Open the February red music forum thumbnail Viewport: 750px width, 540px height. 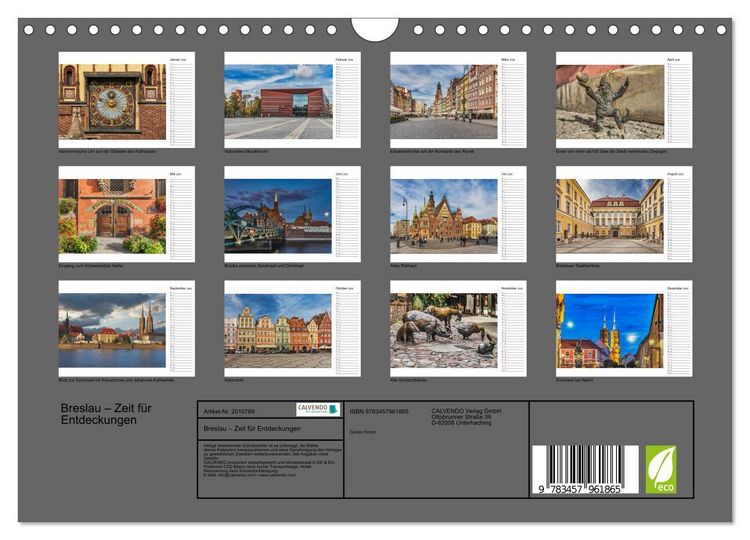292,99
